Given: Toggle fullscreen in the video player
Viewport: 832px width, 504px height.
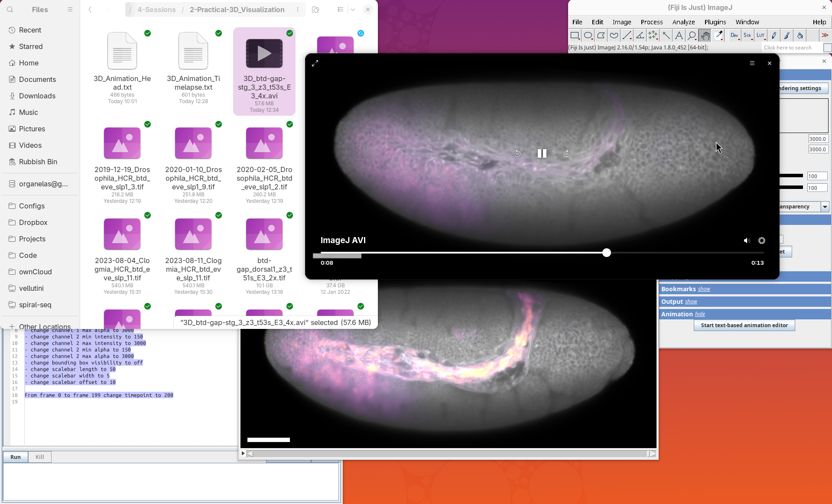Looking at the screenshot, I should [x=315, y=63].
